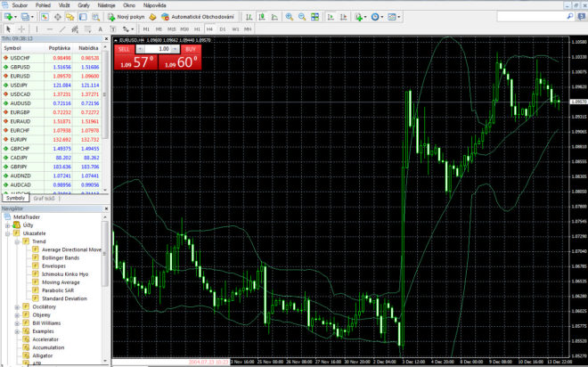Click the Nový pokyn button

click(x=127, y=17)
